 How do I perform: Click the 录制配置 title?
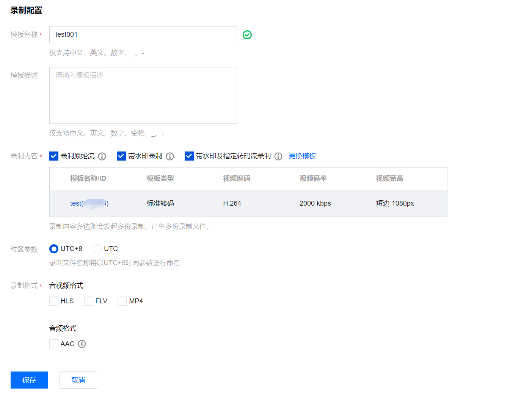pyautogui.click(x=26, y=10)
